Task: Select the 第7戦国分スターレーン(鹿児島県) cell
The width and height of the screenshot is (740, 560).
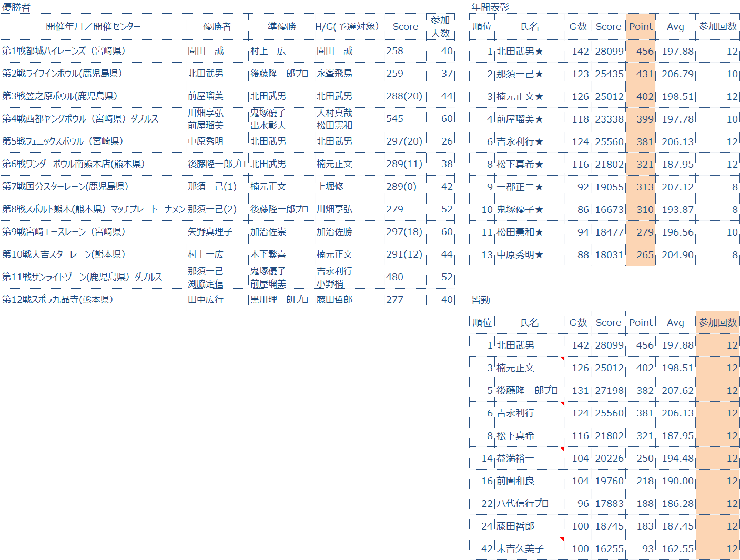Action: click(93, 187)
